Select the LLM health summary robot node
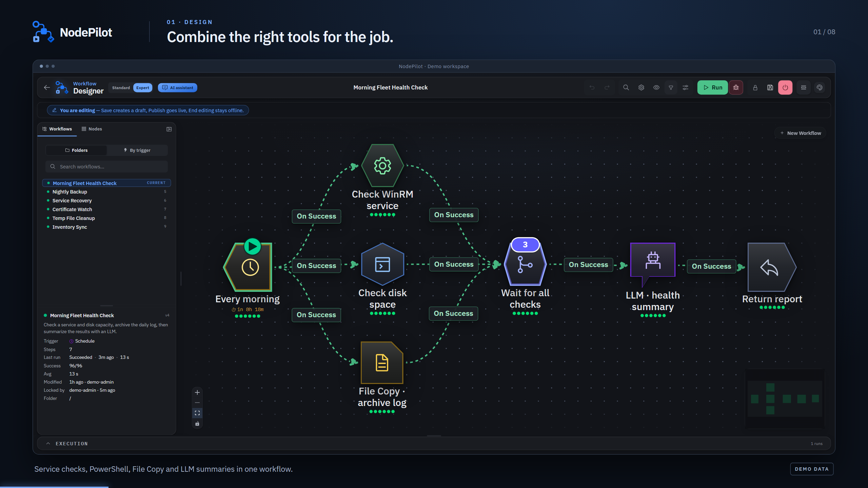 pos(653,265)
